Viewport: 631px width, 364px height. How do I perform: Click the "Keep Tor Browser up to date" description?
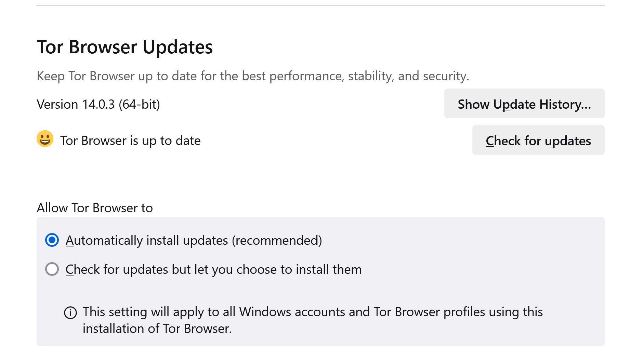coord(252,76)
